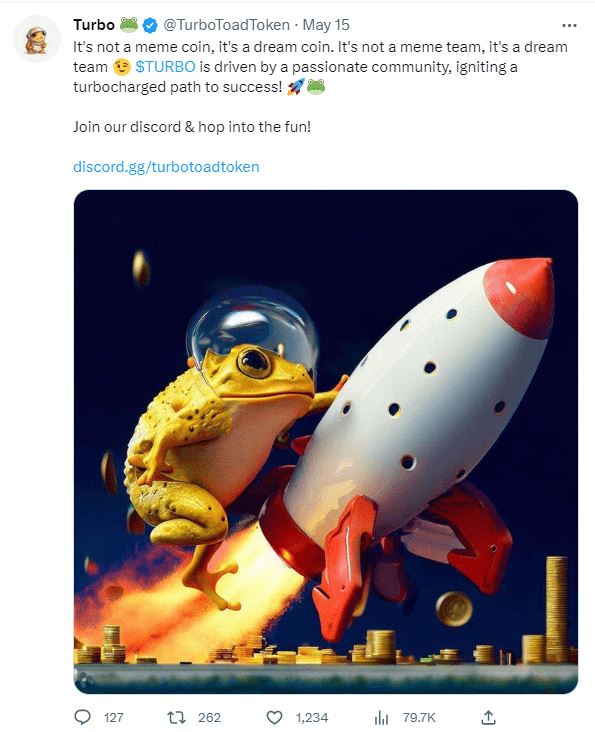Open the $TURBO cashtag link
The width and height of the screenshot is (595, 732).
coord(165,67)
